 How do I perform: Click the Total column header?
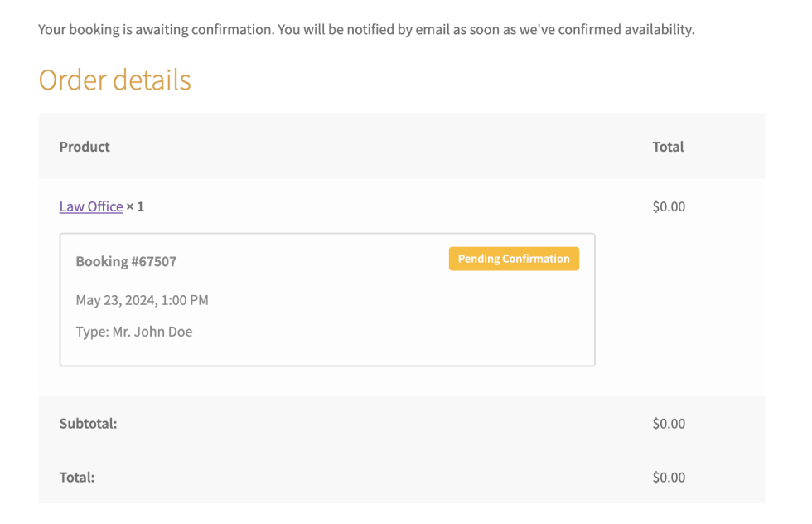click(668, 147)
